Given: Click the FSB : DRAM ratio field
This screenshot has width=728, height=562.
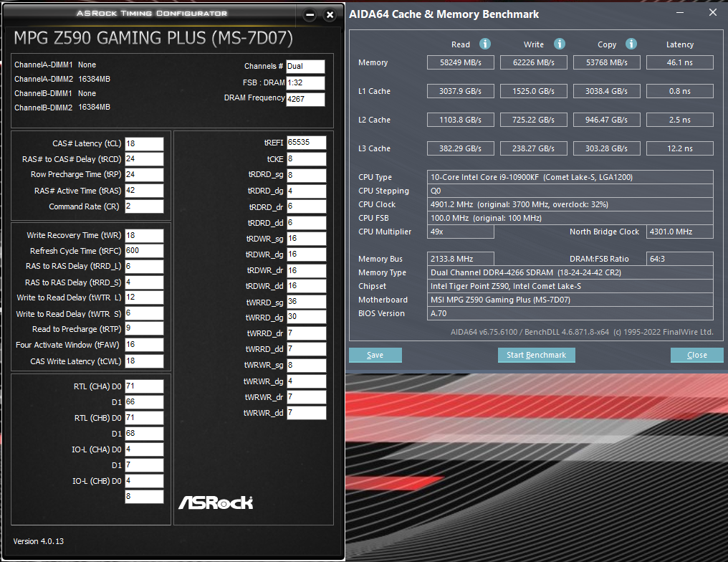Looking at the screenshot, I should 305,82.
